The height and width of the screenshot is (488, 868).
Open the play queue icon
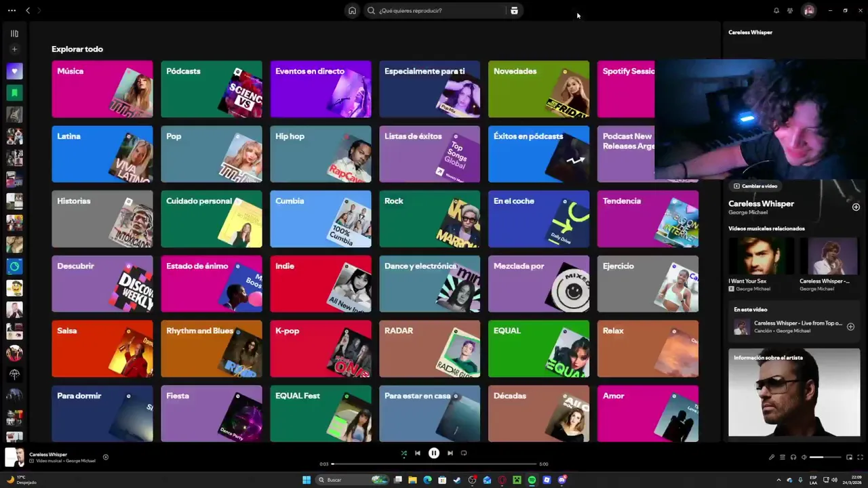[783, 457]
